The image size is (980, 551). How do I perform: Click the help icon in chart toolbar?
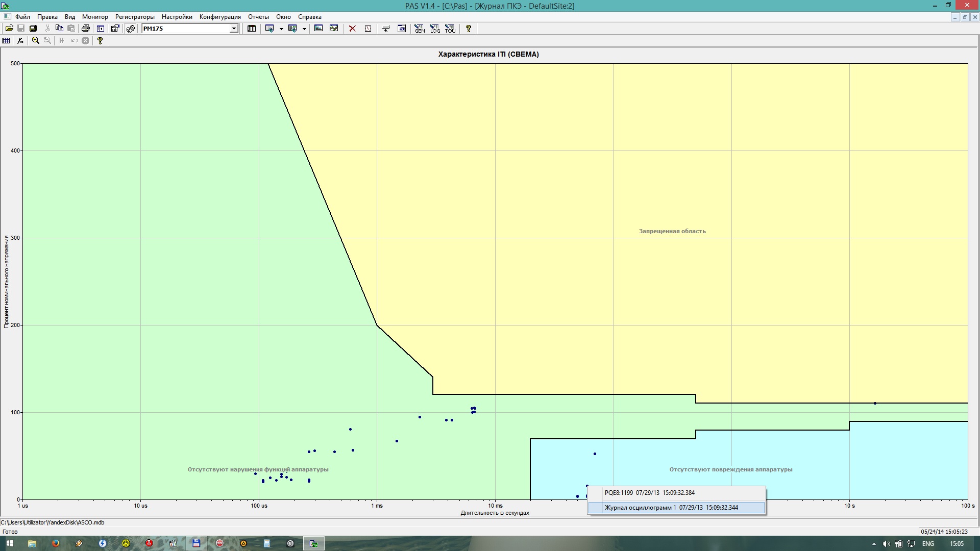100,40
